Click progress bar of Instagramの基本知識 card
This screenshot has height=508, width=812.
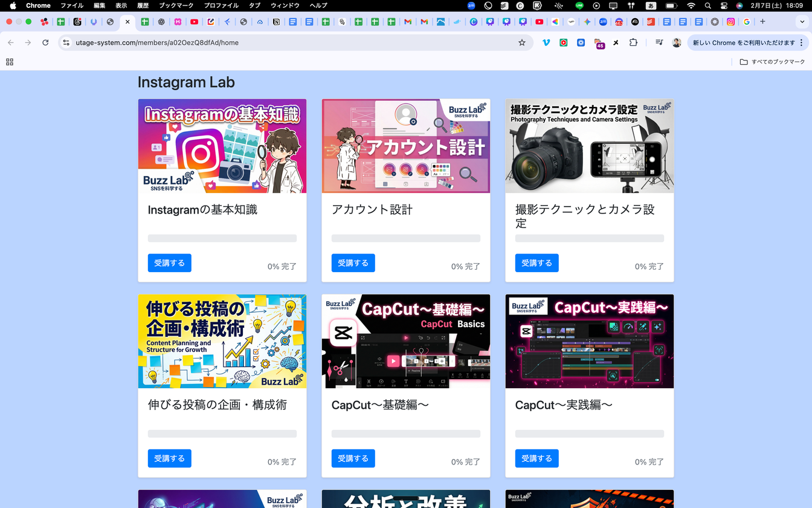point(222,238)
